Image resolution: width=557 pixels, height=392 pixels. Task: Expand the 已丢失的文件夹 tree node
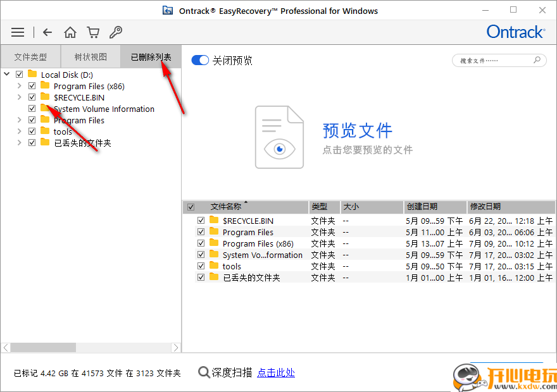tap(20, 143)
